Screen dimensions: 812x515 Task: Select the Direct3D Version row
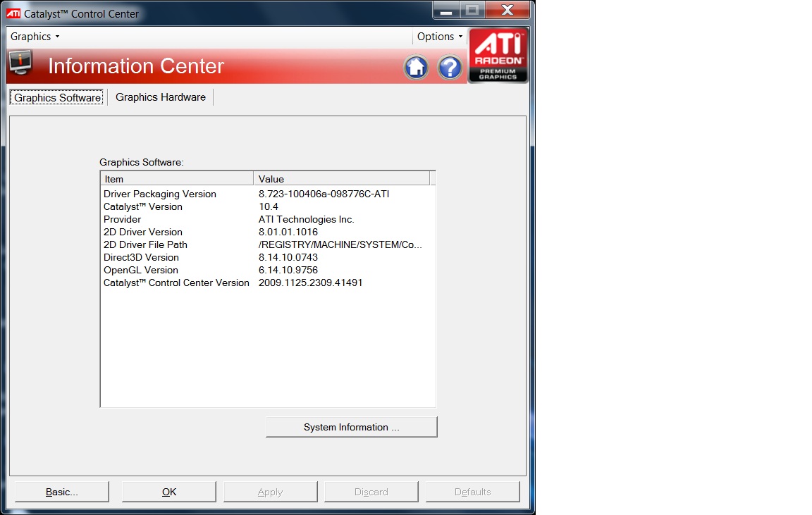[x=268, y=257]
